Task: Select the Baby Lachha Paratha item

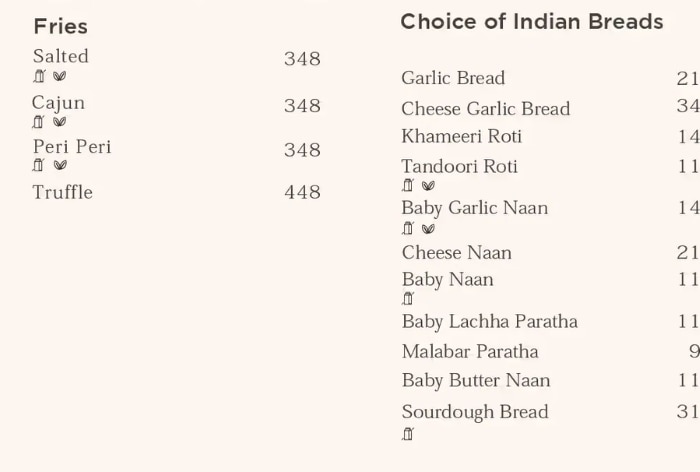Action: pos(489,321)
